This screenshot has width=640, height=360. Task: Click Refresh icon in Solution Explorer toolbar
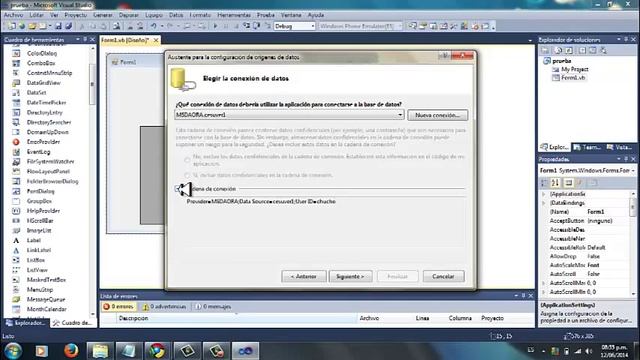pos(569,50)
